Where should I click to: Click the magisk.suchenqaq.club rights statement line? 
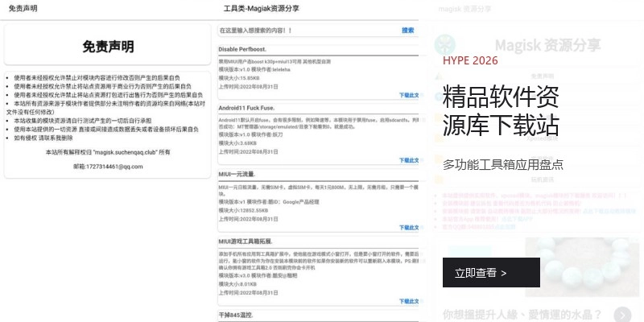click(x=108, y=152)
